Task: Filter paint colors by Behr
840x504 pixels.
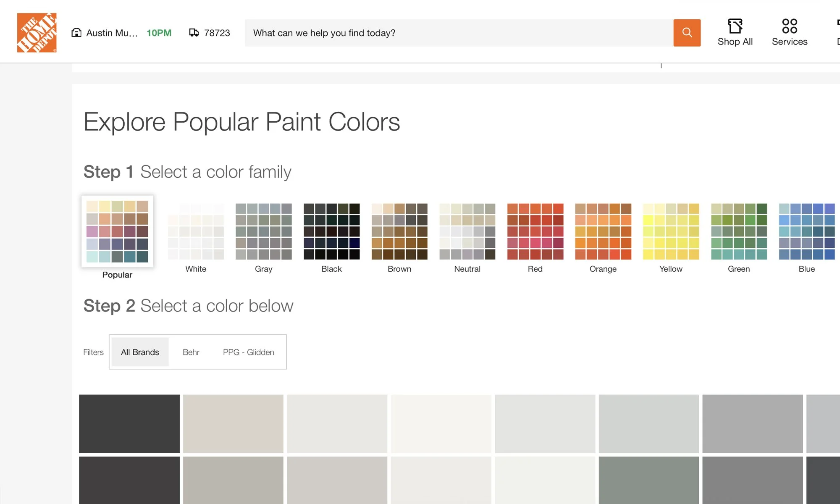Action: click(x=191, y=352)
